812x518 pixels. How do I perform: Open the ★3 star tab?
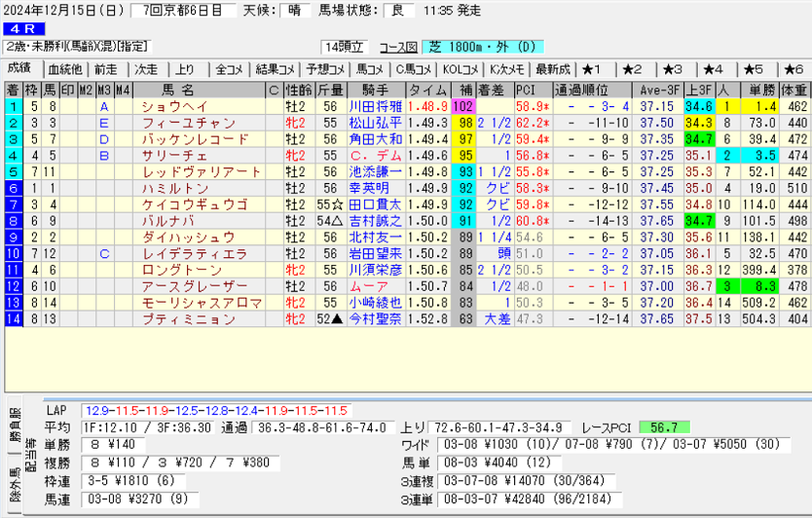coord(673,69)
